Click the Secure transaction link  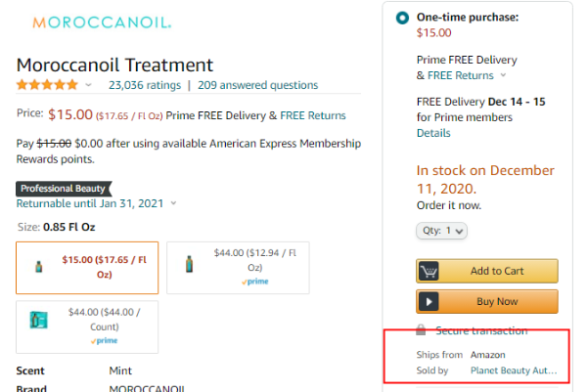[481, 331]
